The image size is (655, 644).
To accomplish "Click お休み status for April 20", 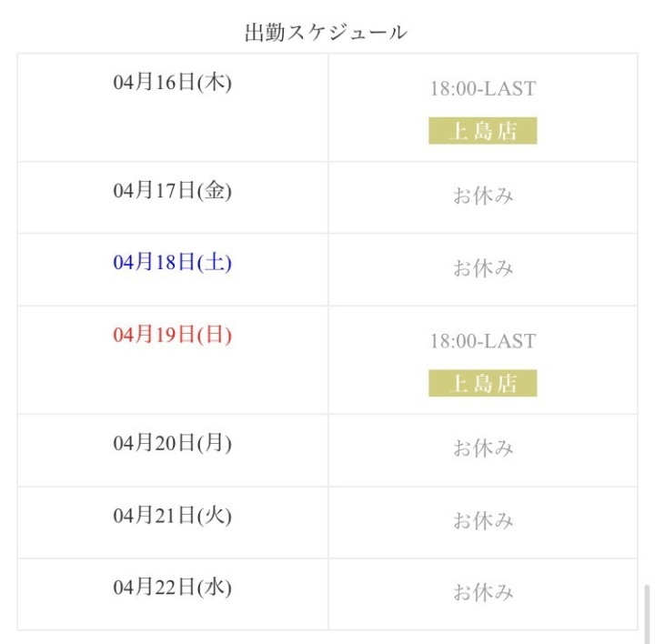I will tap(483, 448).
